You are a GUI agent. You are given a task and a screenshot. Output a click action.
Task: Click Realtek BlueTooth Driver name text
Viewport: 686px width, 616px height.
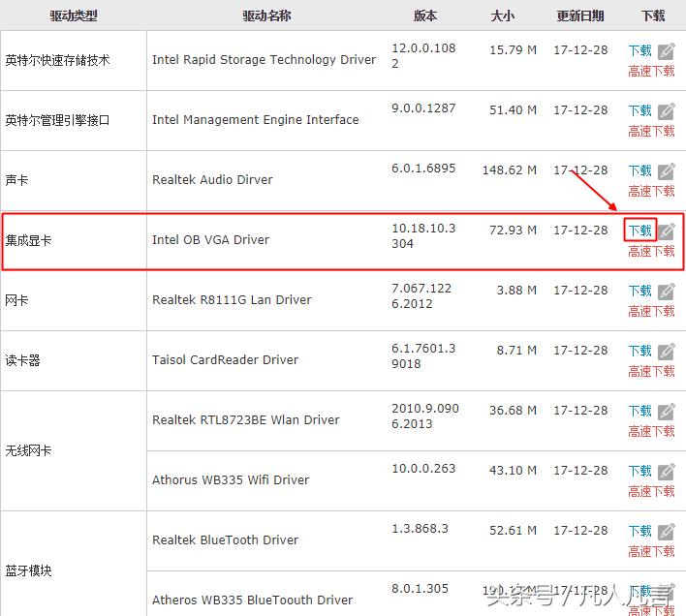pos(225,539)
